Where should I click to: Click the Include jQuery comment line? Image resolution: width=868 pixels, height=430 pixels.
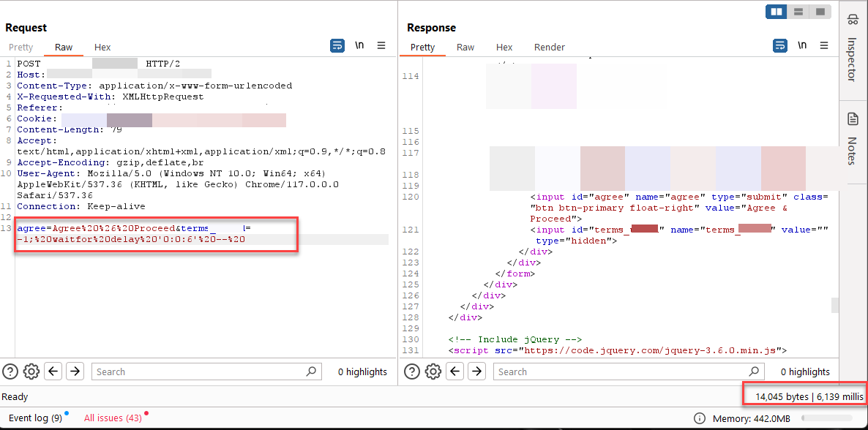coord(515,339)
